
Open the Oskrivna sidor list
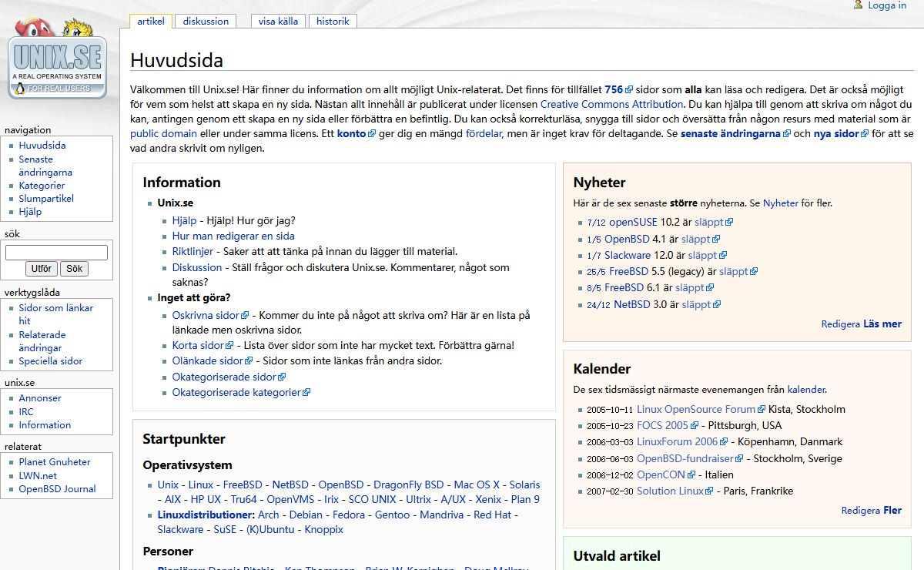pyautogui.click(x=210, y=315)
